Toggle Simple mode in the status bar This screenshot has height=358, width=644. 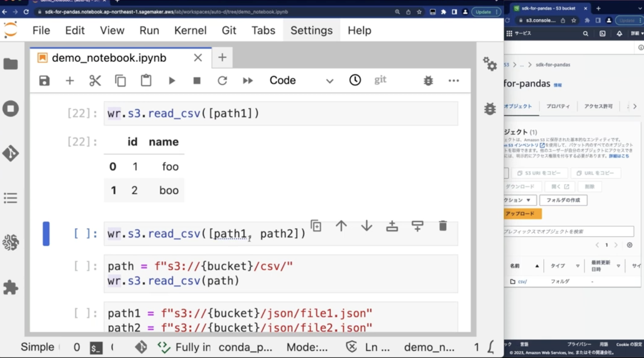37,347
